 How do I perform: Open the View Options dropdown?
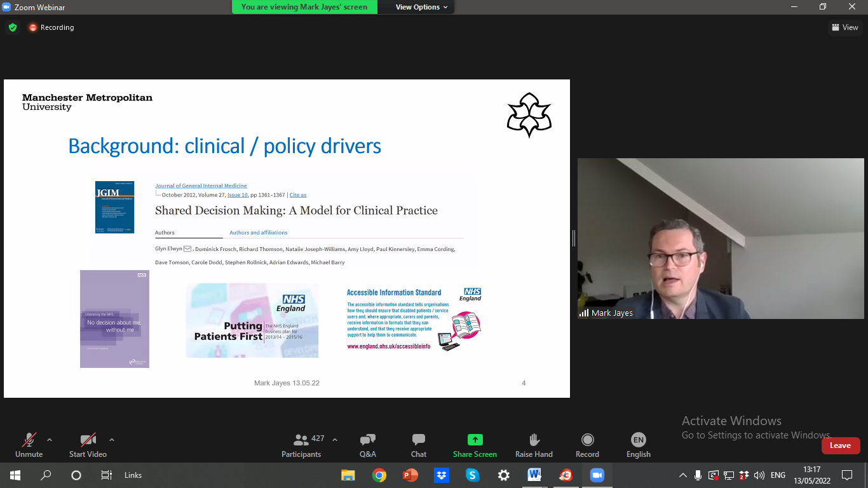tap(421, 7)
